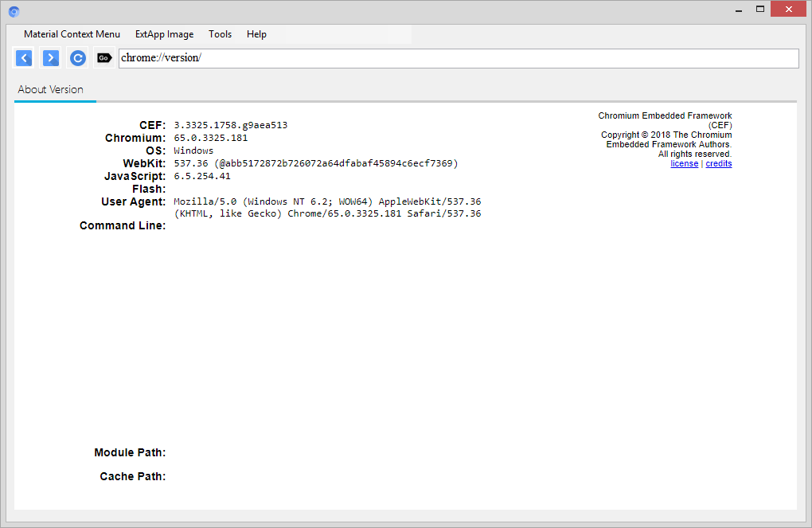
Task: Click the Go button icon
Action: [104, 58]
